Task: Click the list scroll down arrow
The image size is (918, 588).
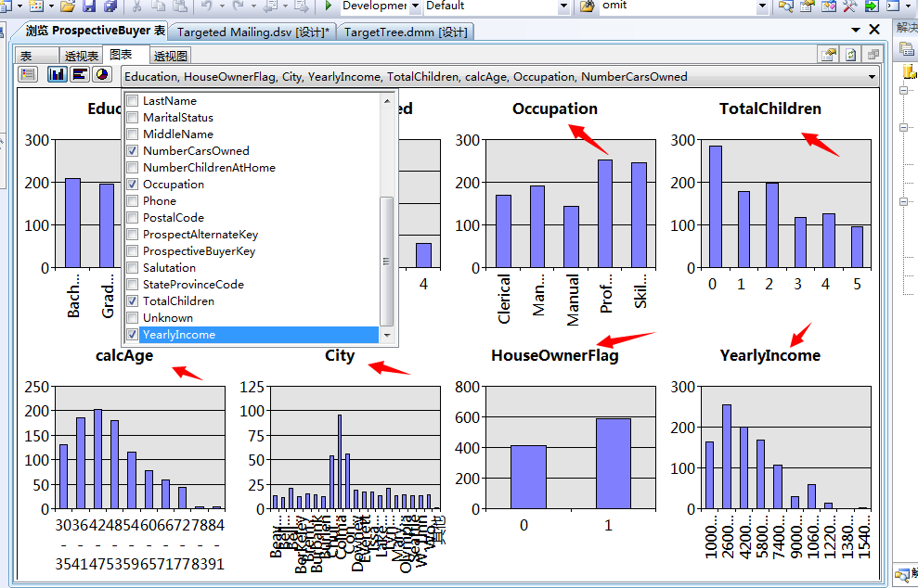Action: point(386,335)
